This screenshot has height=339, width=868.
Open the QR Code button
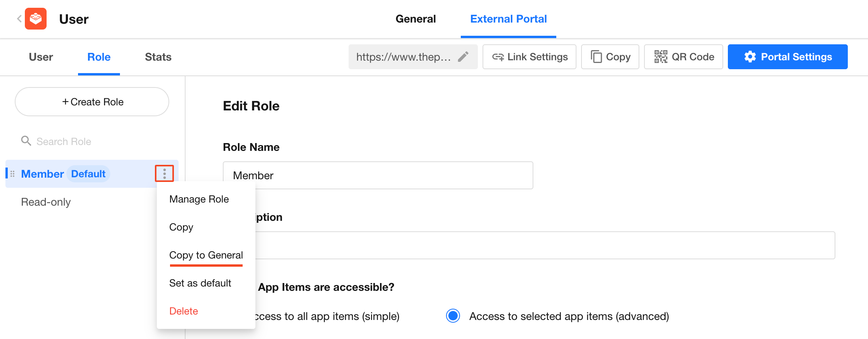coord(683,57)
